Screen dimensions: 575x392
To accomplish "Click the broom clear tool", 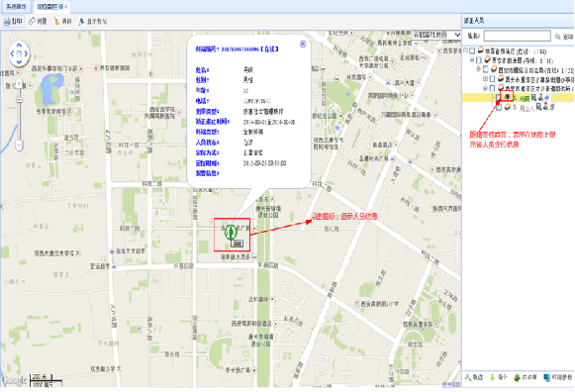I will coord(56,21).
